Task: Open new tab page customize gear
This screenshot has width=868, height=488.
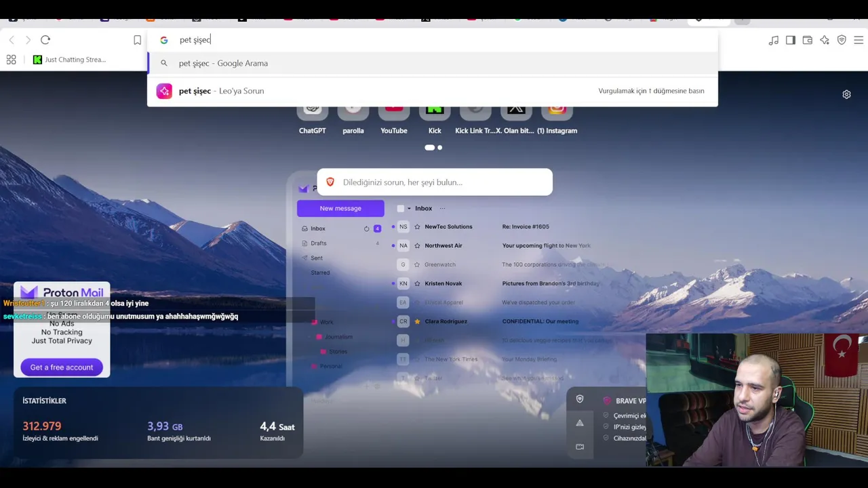Action: [x=846, y=94]
